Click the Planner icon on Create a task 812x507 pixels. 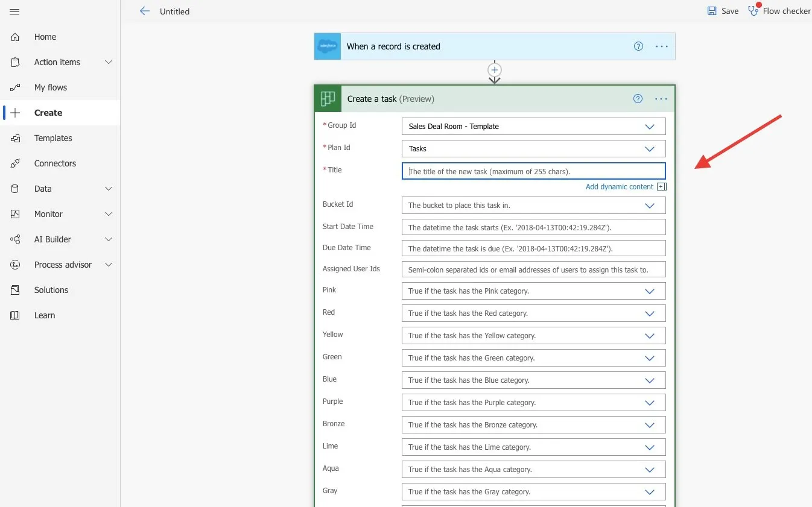(x=328, y=99)
